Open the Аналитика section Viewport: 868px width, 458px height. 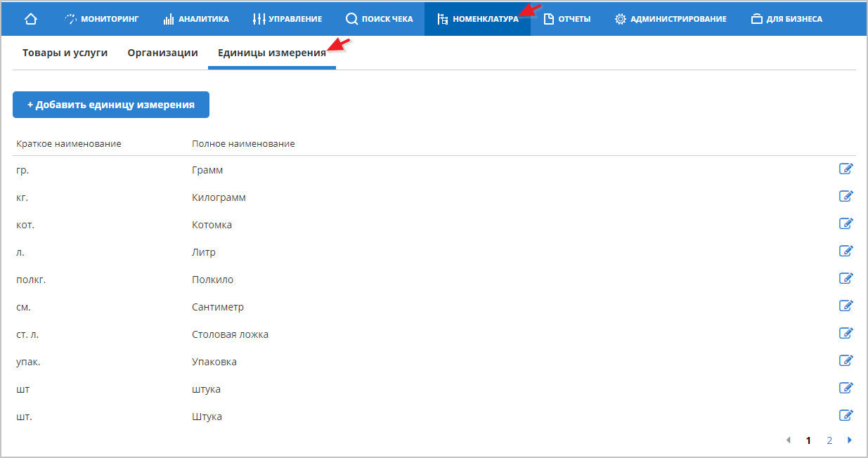(196, 19)
